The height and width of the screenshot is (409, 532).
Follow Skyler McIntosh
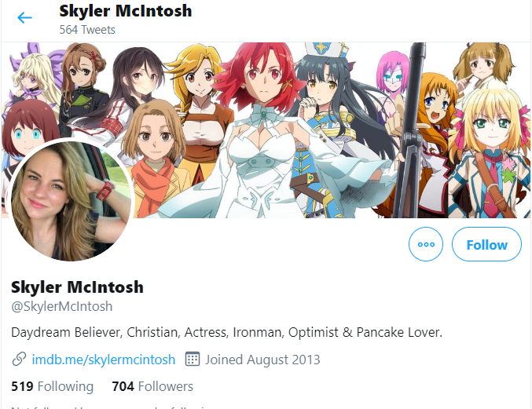pyautogui.click(x=486, y=244)
